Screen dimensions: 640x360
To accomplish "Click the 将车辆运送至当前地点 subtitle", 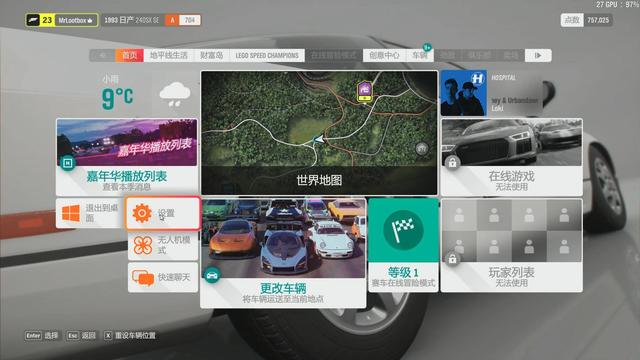I will 283,299.
